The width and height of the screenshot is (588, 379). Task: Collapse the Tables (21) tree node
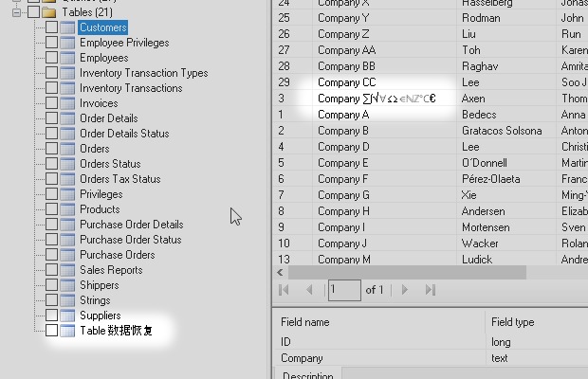(x=16, y=12)
